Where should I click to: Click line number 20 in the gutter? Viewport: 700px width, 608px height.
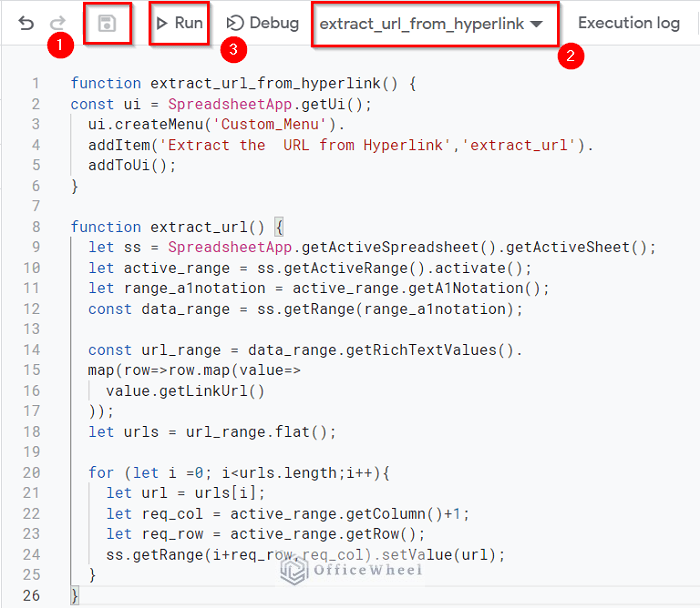pyautogui.click(x=33, y=473)
